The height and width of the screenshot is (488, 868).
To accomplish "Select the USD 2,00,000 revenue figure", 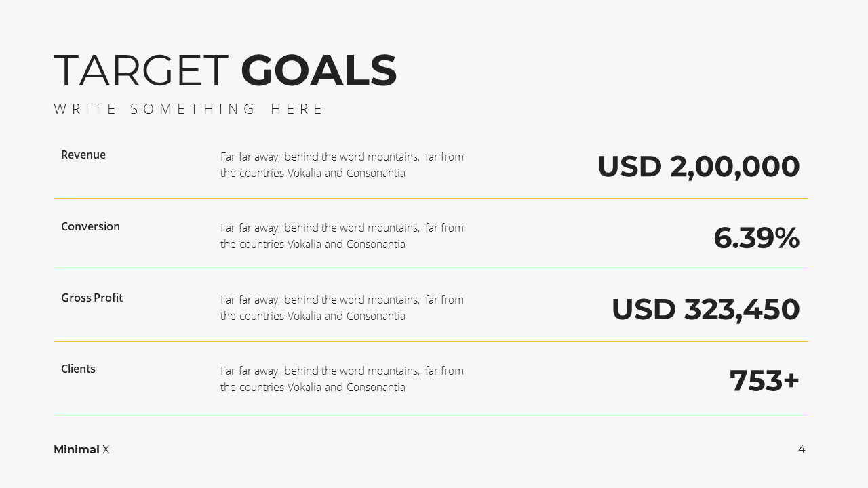I will click(698, 167).
